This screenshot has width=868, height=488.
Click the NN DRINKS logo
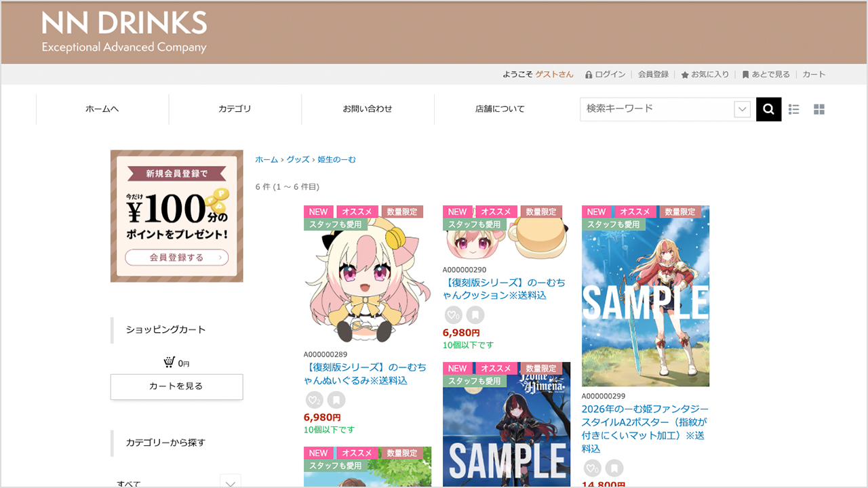pyautogui.click(x=124, y=32)
